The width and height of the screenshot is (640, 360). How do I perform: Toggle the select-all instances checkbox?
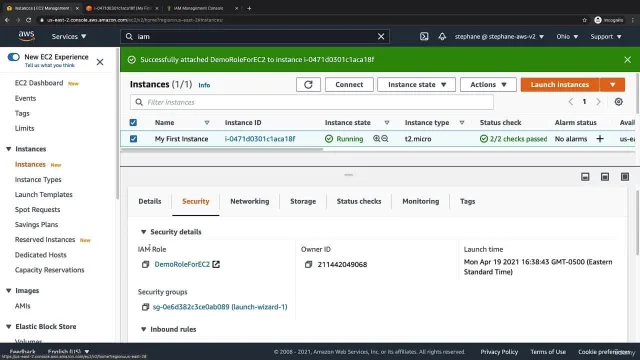(x=133, y=122)
